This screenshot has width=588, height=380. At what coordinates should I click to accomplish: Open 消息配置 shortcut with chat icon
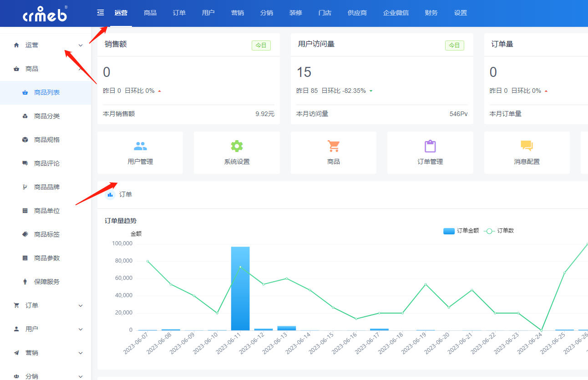click(527, 153)
